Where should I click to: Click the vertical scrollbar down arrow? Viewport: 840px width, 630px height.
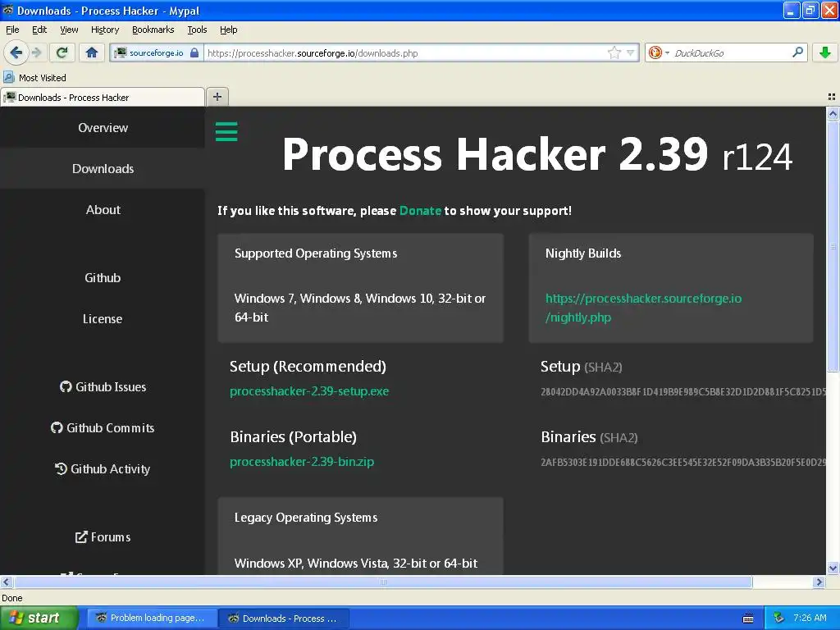point(833,568)
